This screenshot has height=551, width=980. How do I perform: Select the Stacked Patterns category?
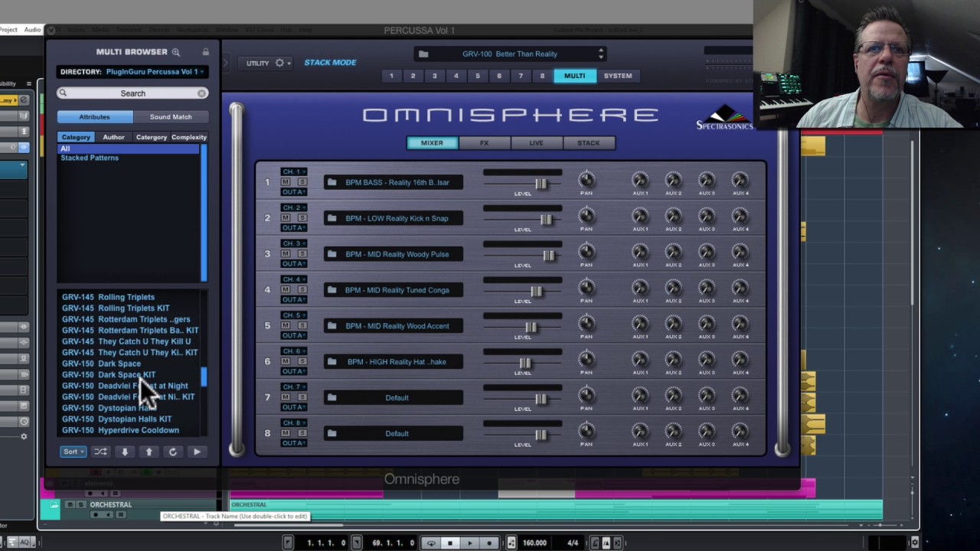(x=90, y=158)
